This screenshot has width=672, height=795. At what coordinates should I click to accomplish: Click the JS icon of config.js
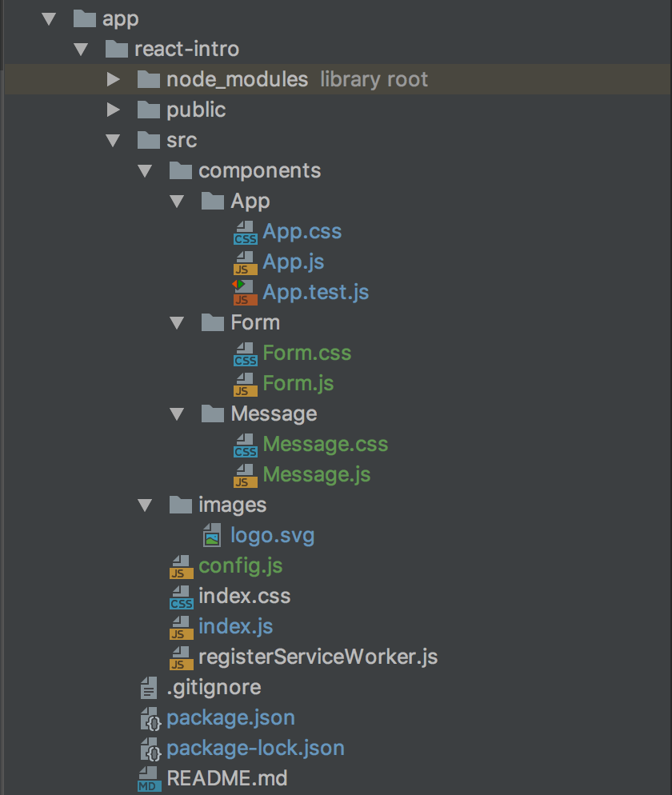tap(182, 567)
